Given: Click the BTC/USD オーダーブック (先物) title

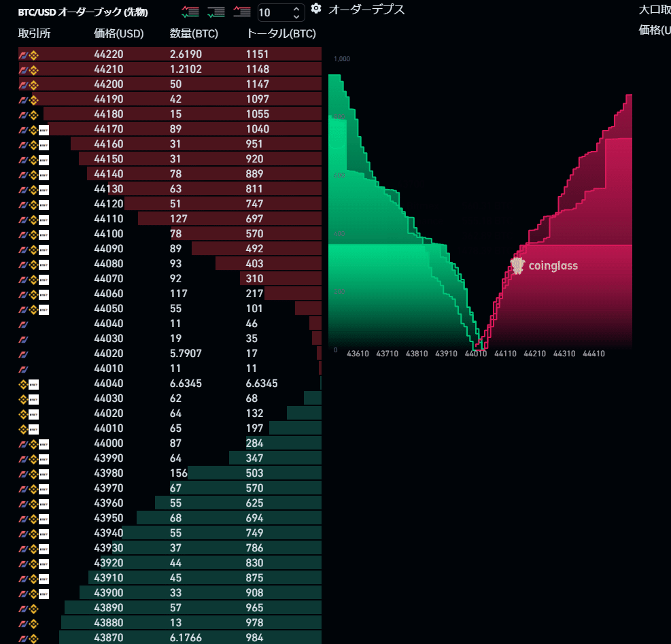Looking at the screenshot, I should (83, 12).
